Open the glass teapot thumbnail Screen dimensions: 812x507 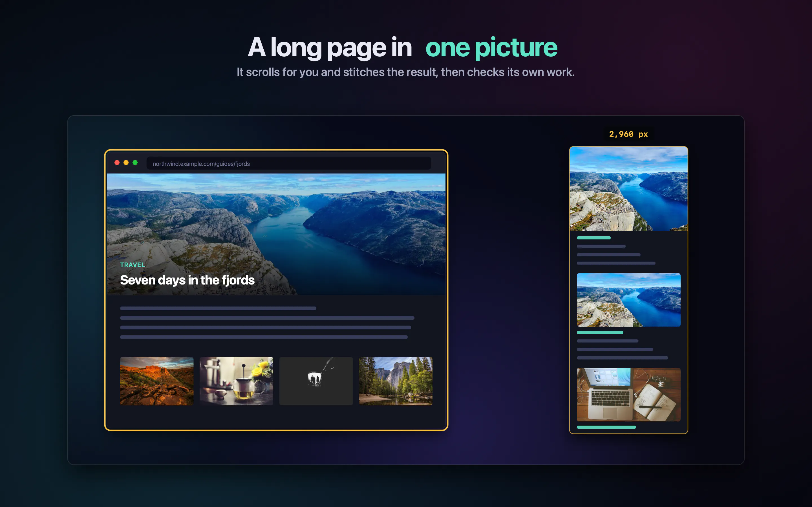(x=236, y=381)
